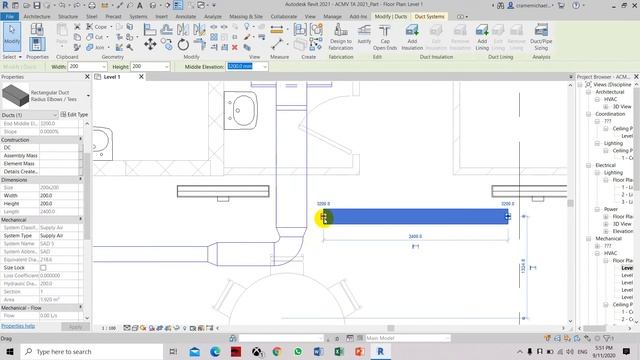
Task: Click the Measure Between Two References tool
Action: click(x=277, y=44)
